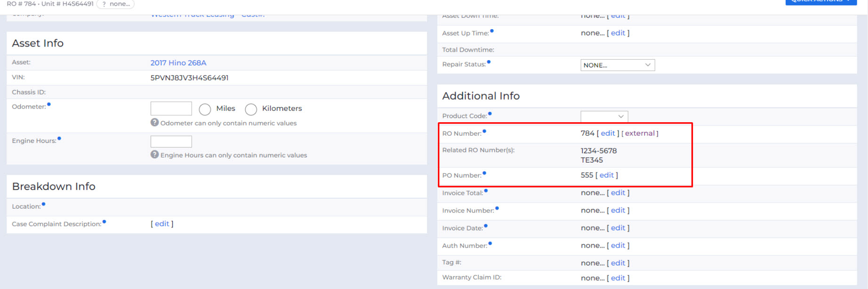
Task: Edit the Invoice Number
Action: click(618, 211)
